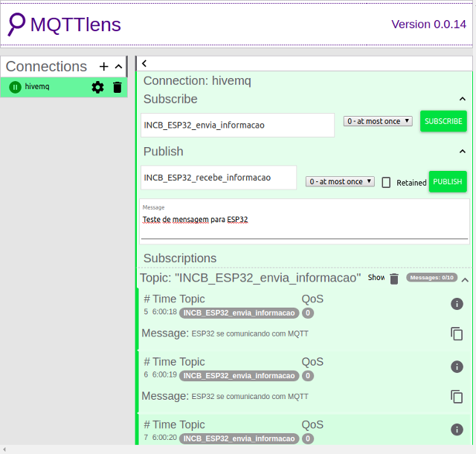Click the Message text area
The image size is (476, 454).
(x=304, y=221)
